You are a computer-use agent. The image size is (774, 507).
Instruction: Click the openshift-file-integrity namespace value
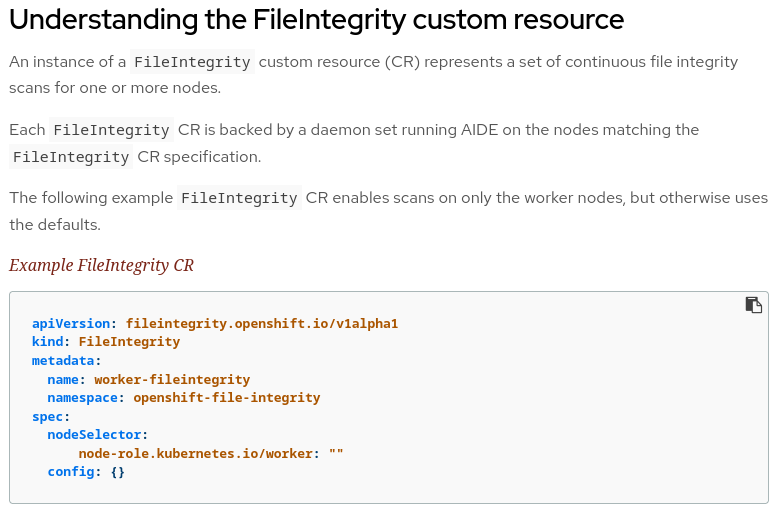227,397
